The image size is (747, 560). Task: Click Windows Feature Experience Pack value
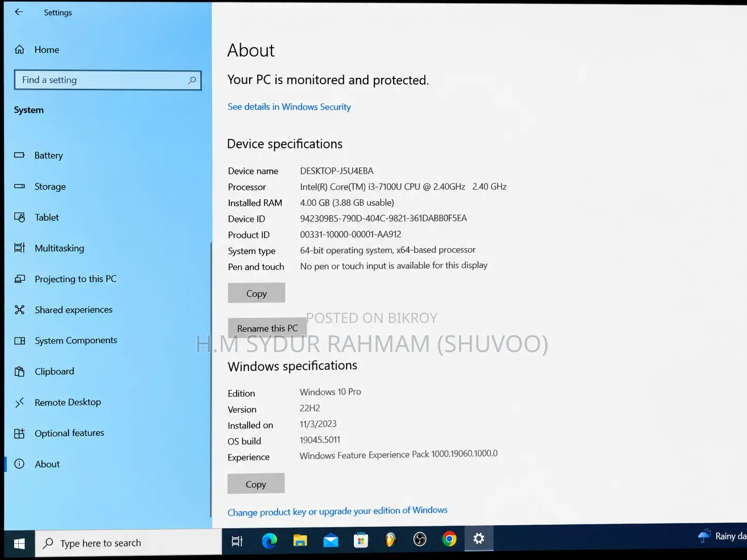click(x=399, y=454)
